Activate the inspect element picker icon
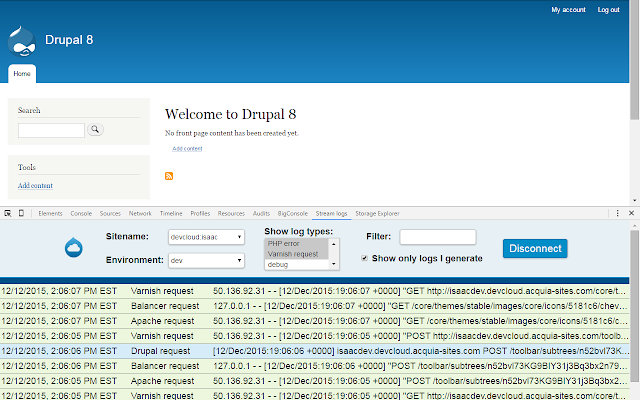This screenshot has height=400, width=640. click(x=8, y=213)
